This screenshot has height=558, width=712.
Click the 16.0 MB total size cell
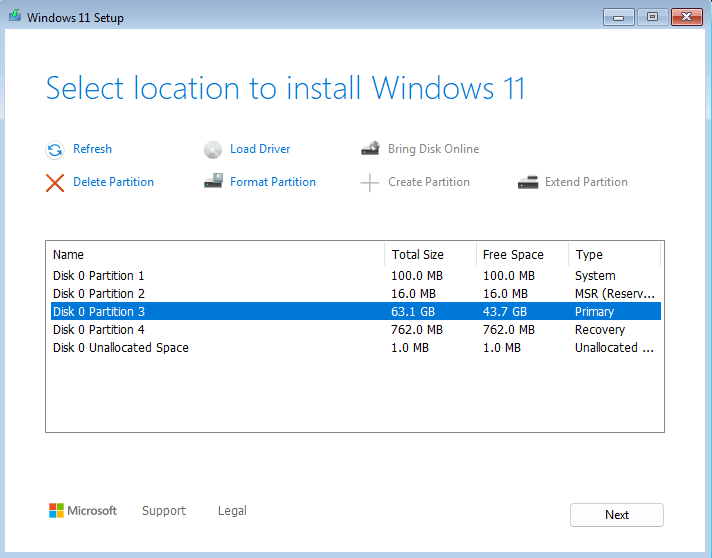pos(413,294)
